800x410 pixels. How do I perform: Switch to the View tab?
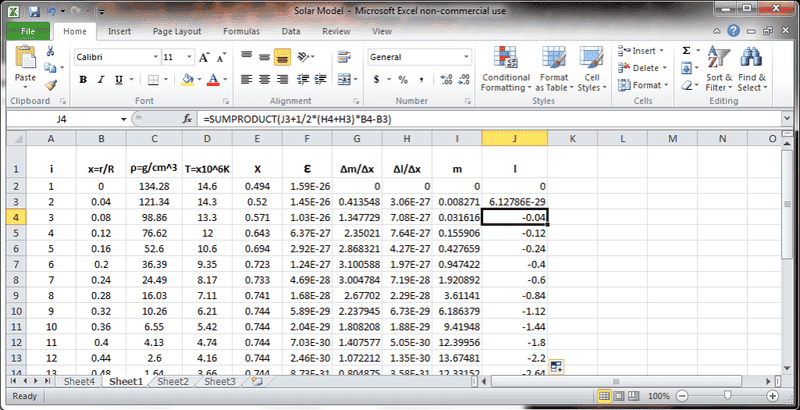point(382,31)
